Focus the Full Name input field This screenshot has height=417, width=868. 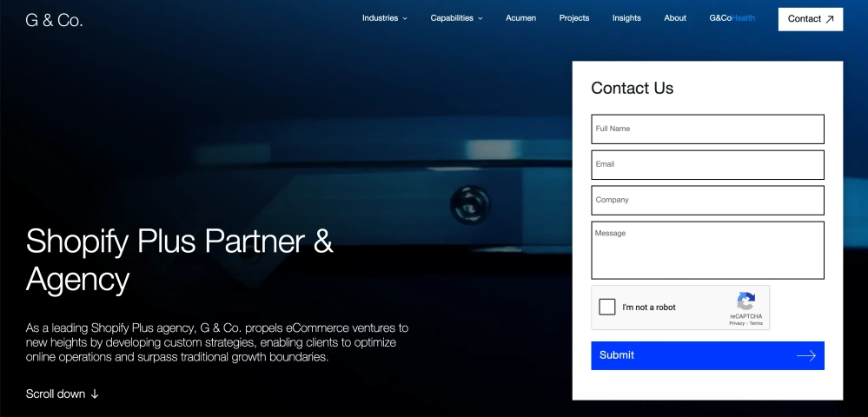click(x=707, y=129)
